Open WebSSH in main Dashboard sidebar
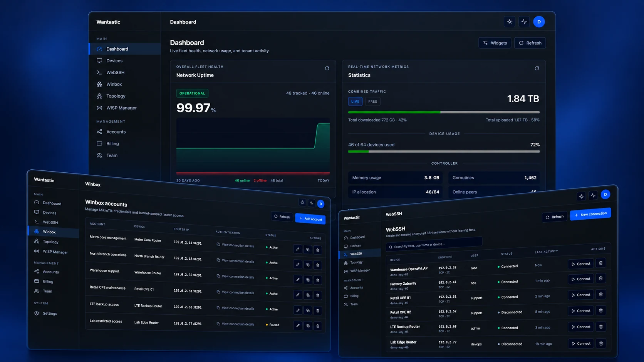The image size is (644, 362). point(125,72)
